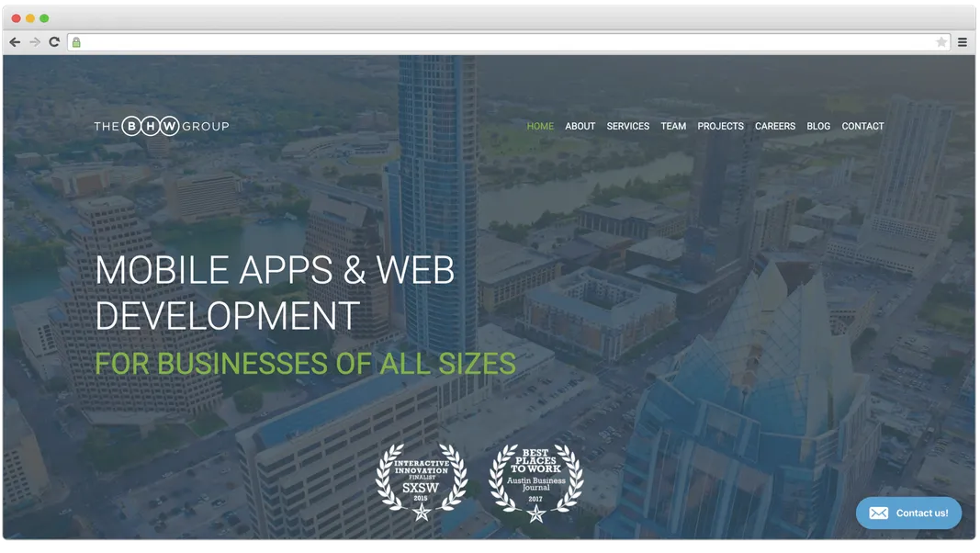
Task: Select the highlighted HOME nav item
Action: 540,126
